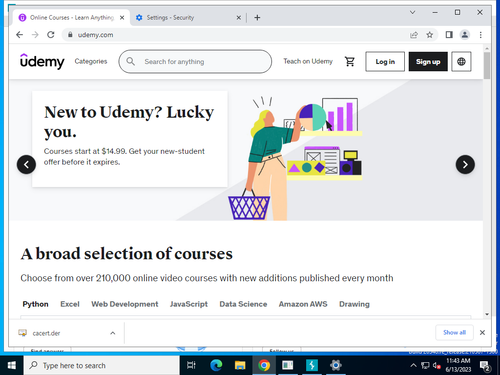The image size is (500, 375).
Task: Dismiss the downloads bar
Action: (x=482, y=332)
